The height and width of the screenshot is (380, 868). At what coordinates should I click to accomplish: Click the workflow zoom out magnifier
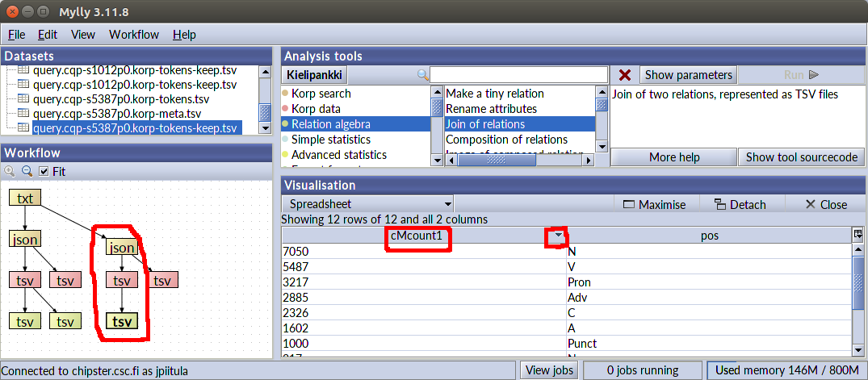27,171
